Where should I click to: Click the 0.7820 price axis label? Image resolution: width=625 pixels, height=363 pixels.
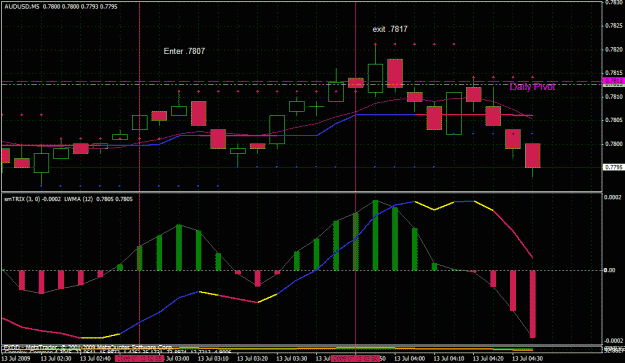tap(614, 49)
